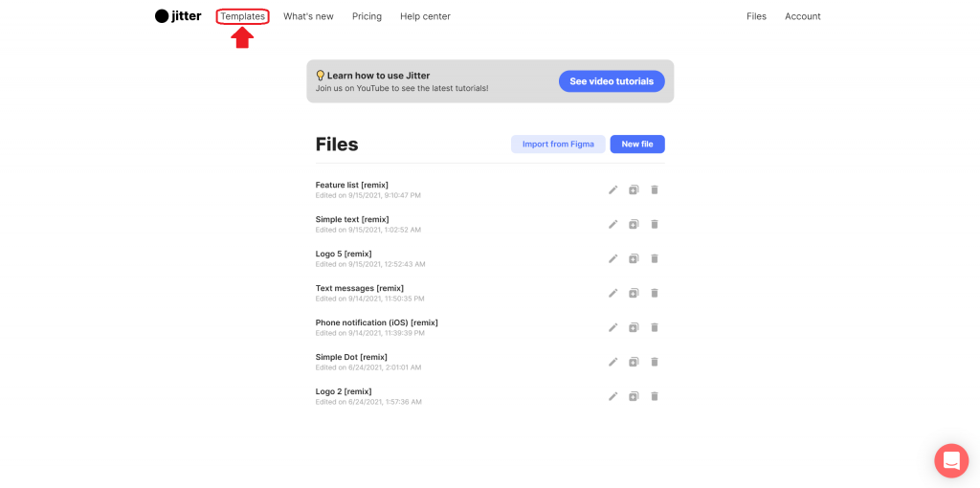
Task: Rename Logo 5 [remix] using pencil icon
Action: (x=613, y=258)
